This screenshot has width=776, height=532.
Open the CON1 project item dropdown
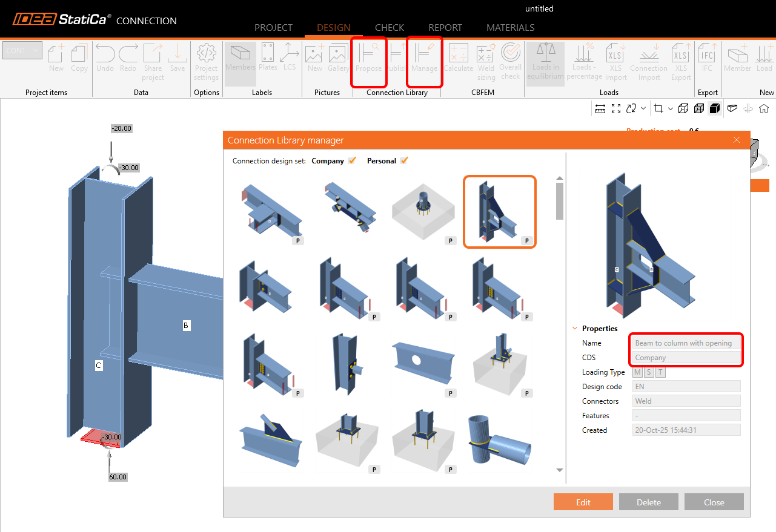click(22, 51)
